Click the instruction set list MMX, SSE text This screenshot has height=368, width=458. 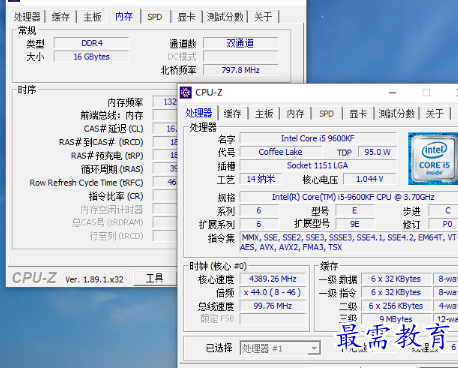pyautogui.click(x=349, y=242)
